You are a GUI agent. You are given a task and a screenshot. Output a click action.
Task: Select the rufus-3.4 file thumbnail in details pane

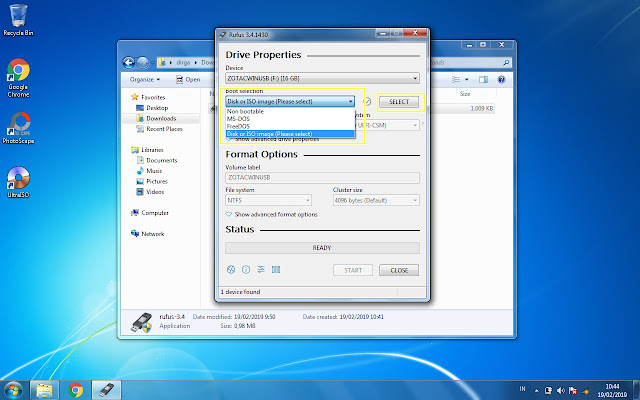142,322
